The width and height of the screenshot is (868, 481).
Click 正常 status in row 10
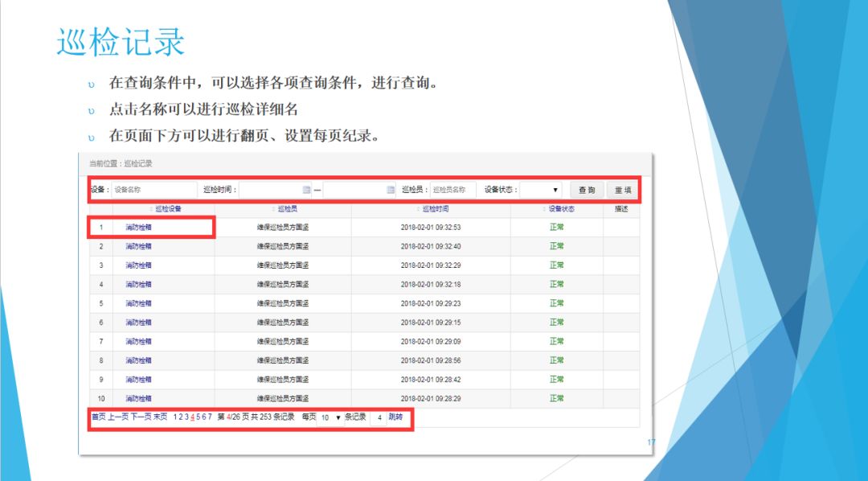click(x=557, y=398)
